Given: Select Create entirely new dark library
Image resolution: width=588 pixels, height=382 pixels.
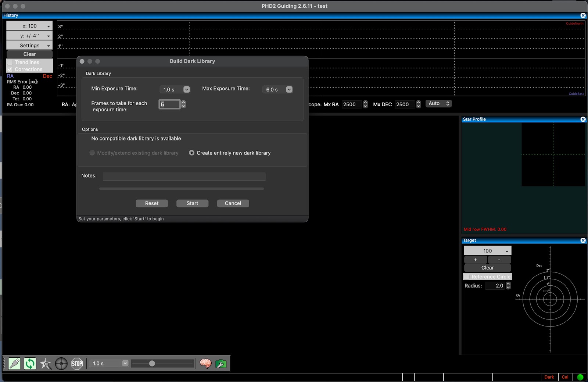Looking at the screenshot, I should (x=192, y=153).
